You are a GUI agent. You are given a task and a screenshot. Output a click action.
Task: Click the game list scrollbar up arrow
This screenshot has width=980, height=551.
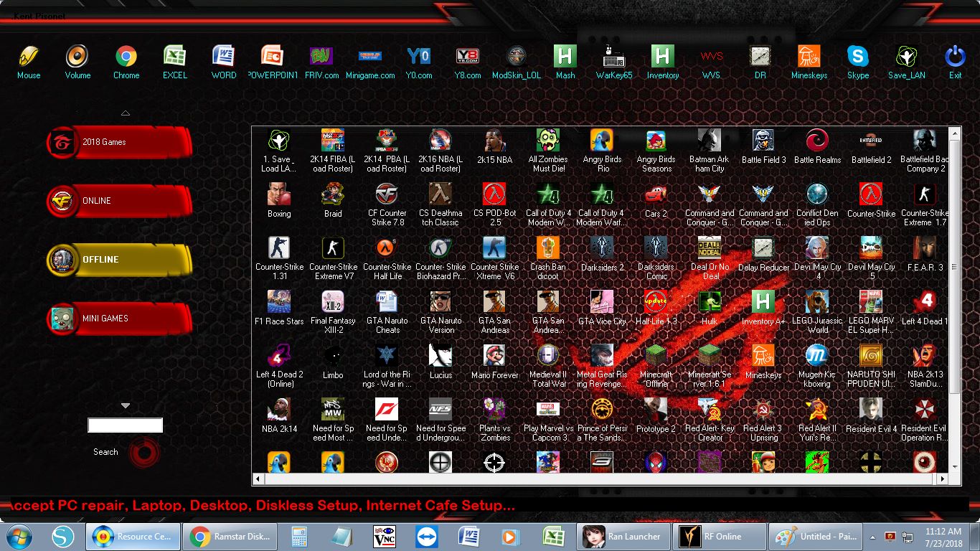(954, 133)
